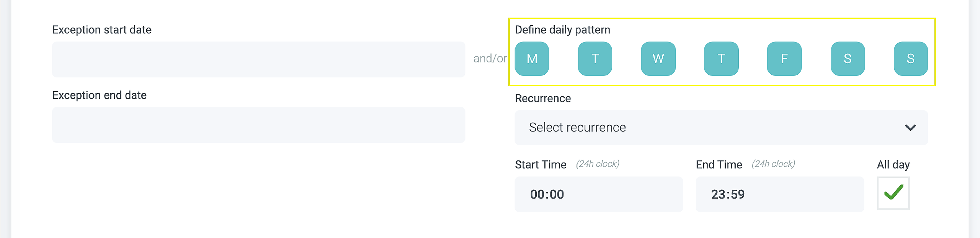Toggle the Thursday day button

point(721,59)
